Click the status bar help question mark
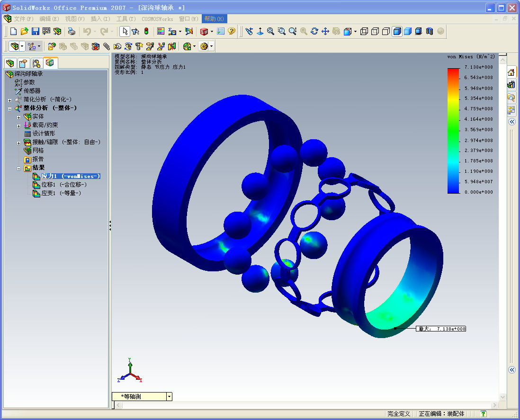520x420 pixels. [x=483, y=414]
